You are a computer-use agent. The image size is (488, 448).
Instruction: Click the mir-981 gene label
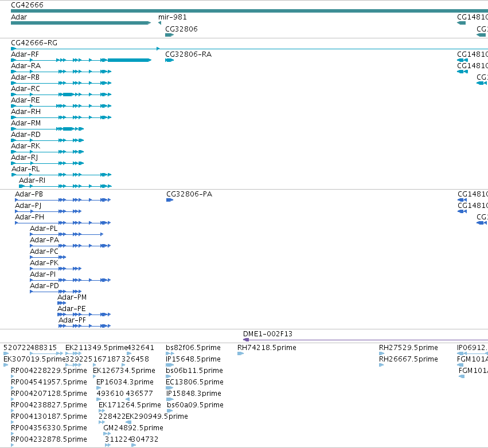tap(173, 17)
